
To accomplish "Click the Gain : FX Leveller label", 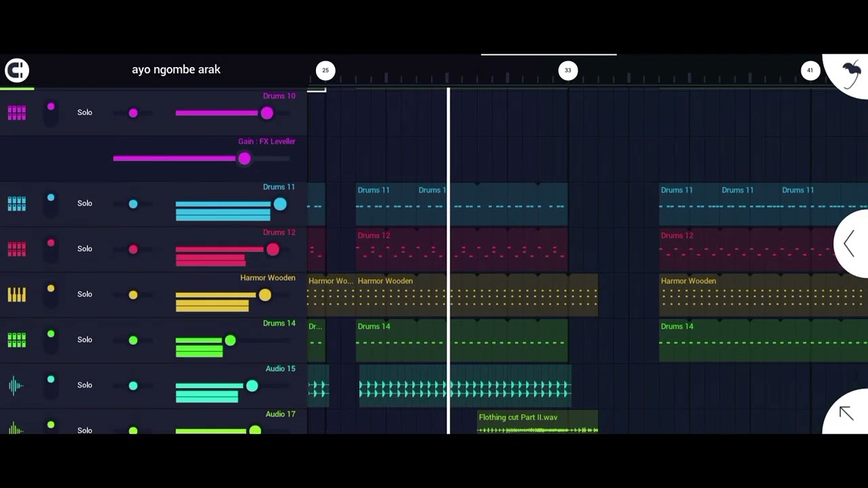I will (267, 142).
